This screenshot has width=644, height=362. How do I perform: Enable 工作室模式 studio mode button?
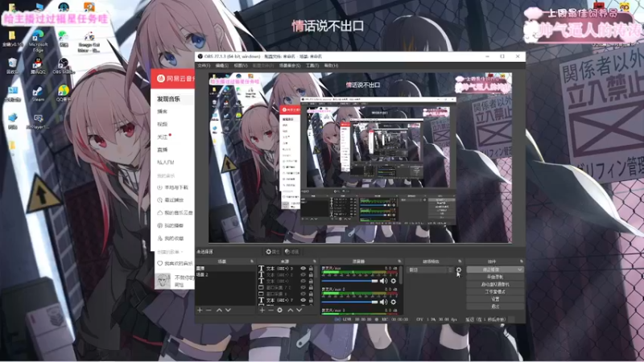[x=495, y=292]
